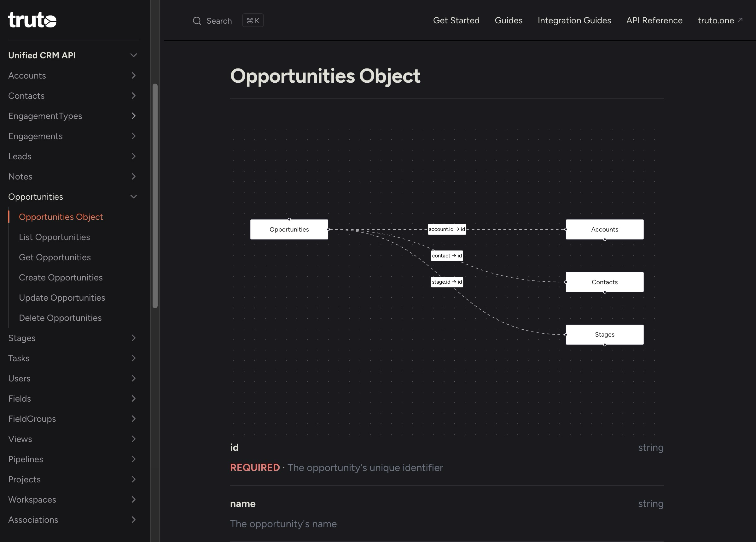Open Get Started in top navigation
Viewport: 756px width, 542px height.
[456, 20]
